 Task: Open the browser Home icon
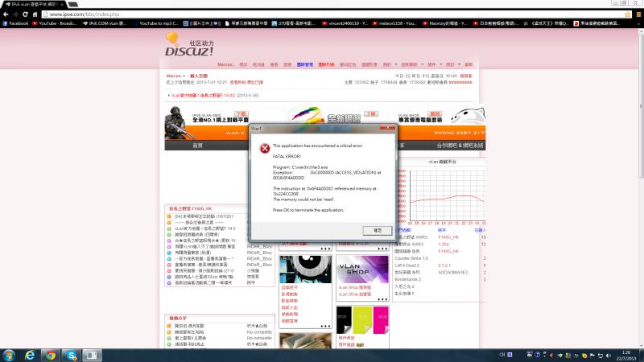pos(35,14)
